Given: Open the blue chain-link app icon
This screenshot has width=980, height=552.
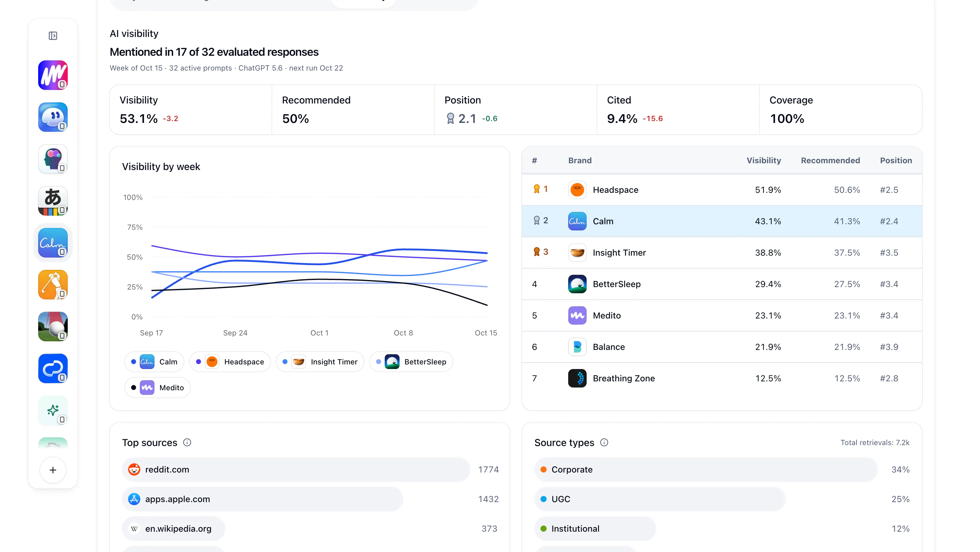Looking at the screenshot, I should [x=53, y=368].
